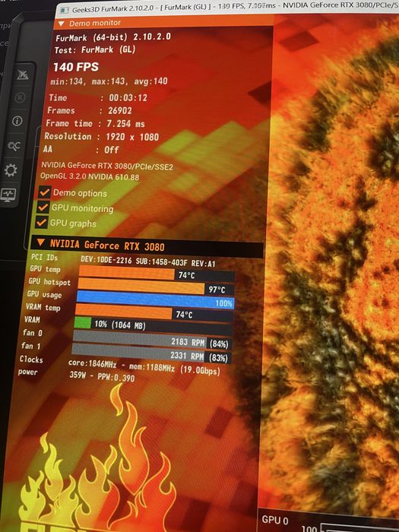399x532 pixels.
Task: Click the 'fan 0' row label
Action: pyautogui.click(x=33, y=333)
